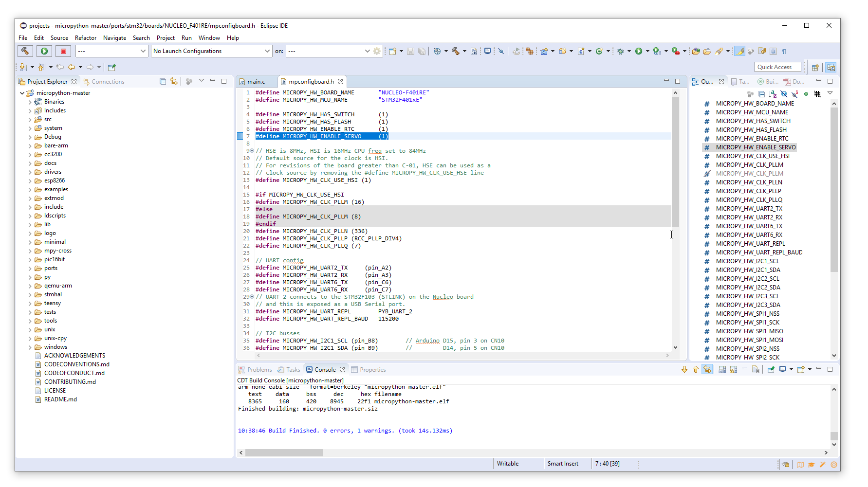
Task: Switch to the Tasks view tab
Action: (x=289, y=370)
